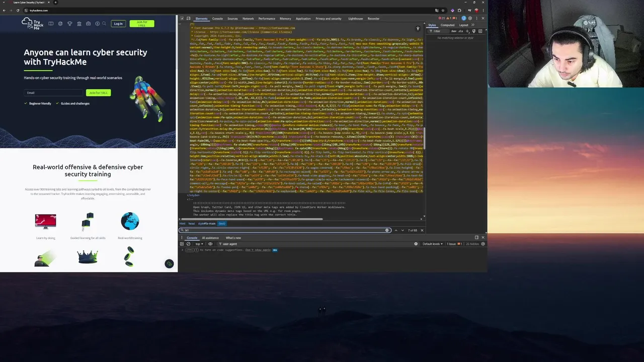
Task: Toggle the live expression eye icon
Action: click(210, 244)
